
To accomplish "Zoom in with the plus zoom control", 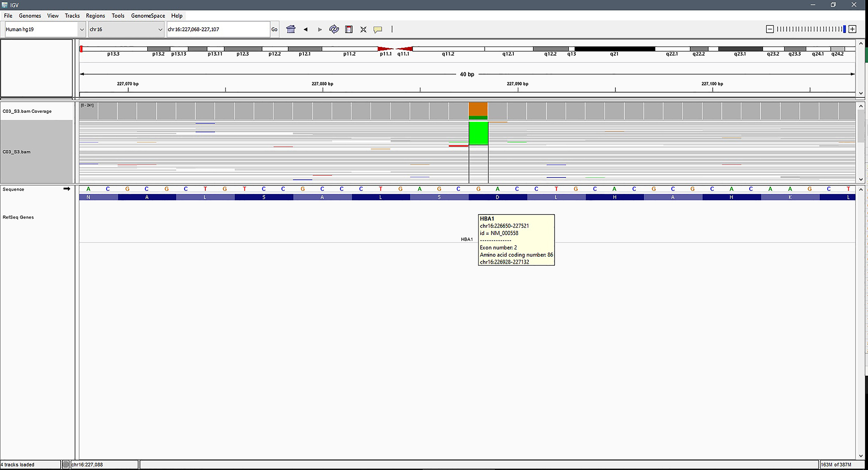I will [x=853, y=29].
